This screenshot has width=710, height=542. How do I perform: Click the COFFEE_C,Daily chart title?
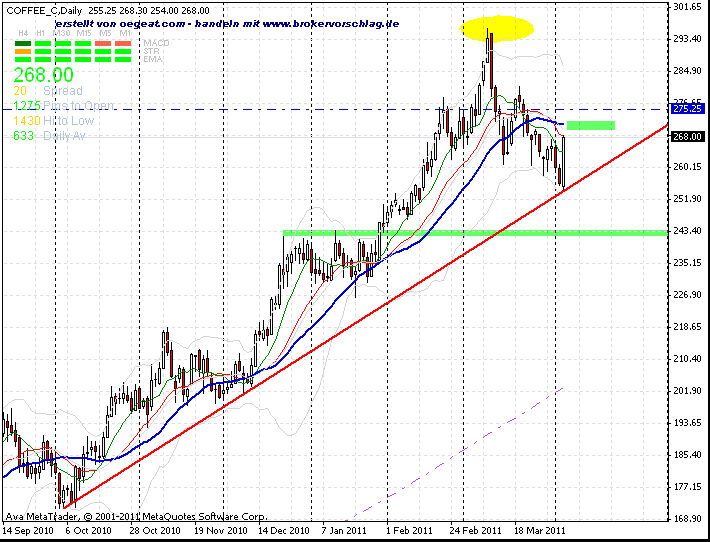44,10
